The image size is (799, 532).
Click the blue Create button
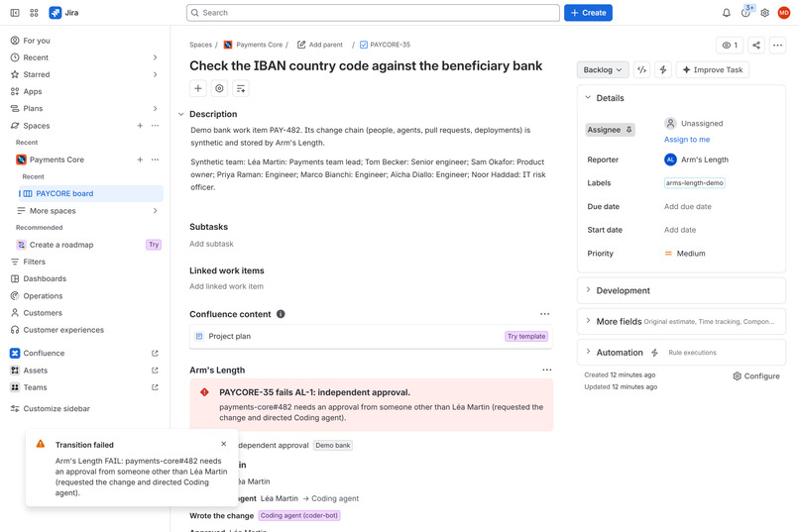588,13
